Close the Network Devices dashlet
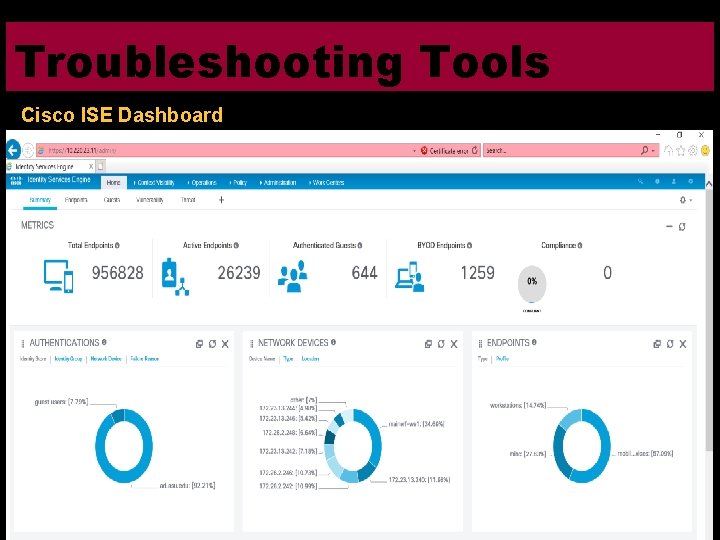This screenshot has width=720, height=540. [454, 344]
